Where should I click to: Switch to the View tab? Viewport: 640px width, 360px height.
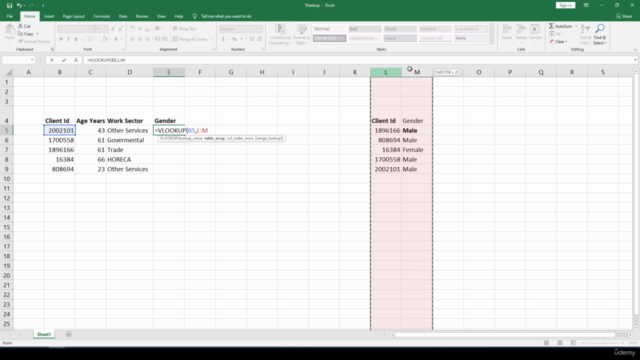(161, 16)
